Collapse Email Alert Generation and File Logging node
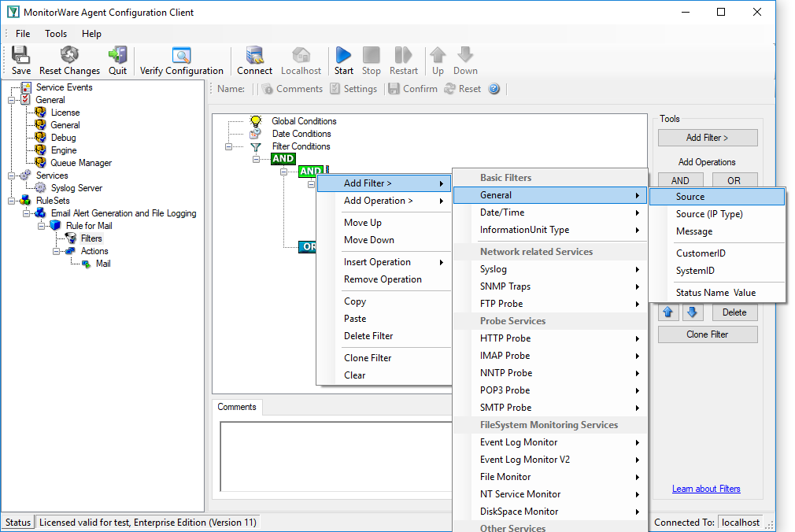The height and width of the screenshot is (532, 795). 26,213
